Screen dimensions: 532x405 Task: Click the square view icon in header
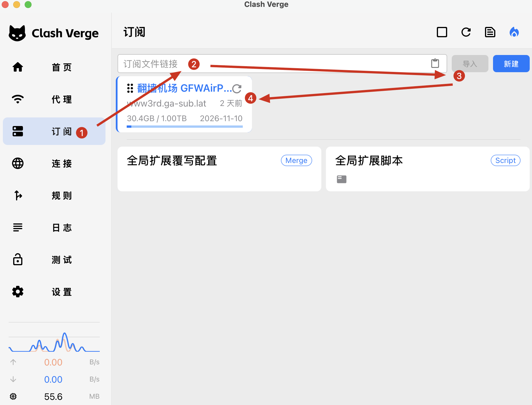[x=442, y=32]
